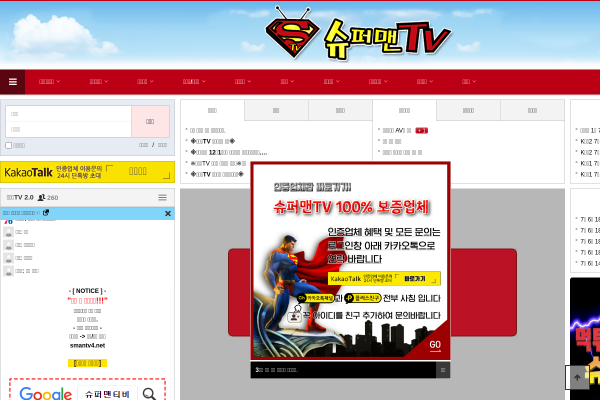Open the post containing AVI in its title
The width and height of the screenshot is (600, 400).
coord(397,131)
